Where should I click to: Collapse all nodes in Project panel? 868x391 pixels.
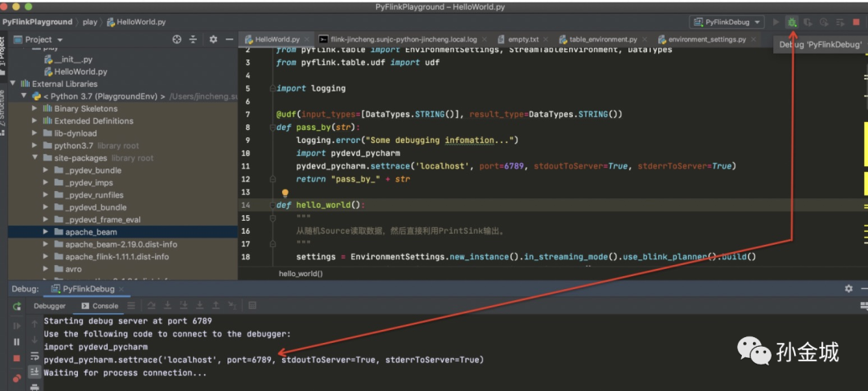click(193, 39)
